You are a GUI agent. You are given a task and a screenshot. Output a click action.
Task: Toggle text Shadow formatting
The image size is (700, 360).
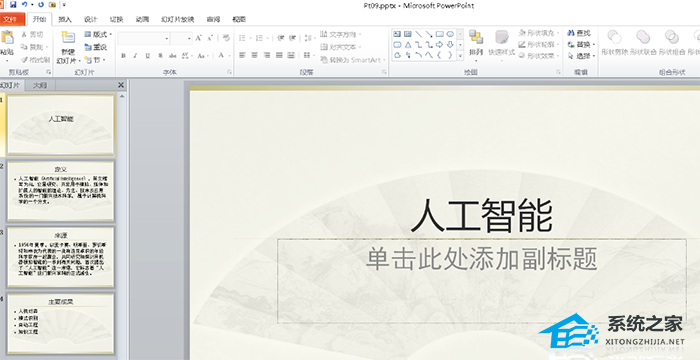point(160,56)
